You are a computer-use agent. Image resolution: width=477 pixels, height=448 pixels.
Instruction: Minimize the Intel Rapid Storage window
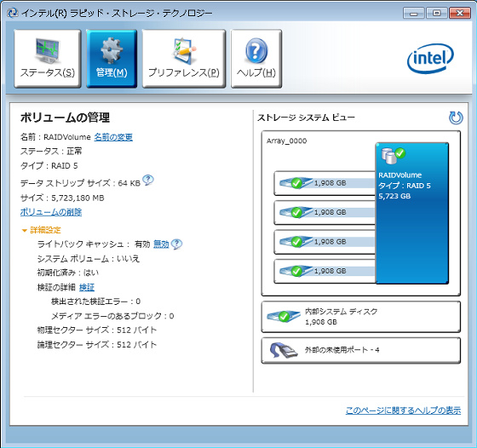coord(413,14)
